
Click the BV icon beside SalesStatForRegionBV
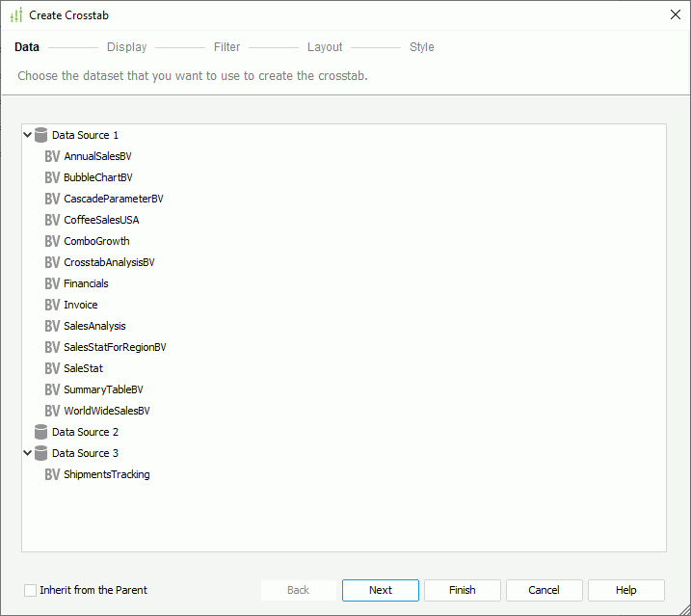tap(52, 347)
